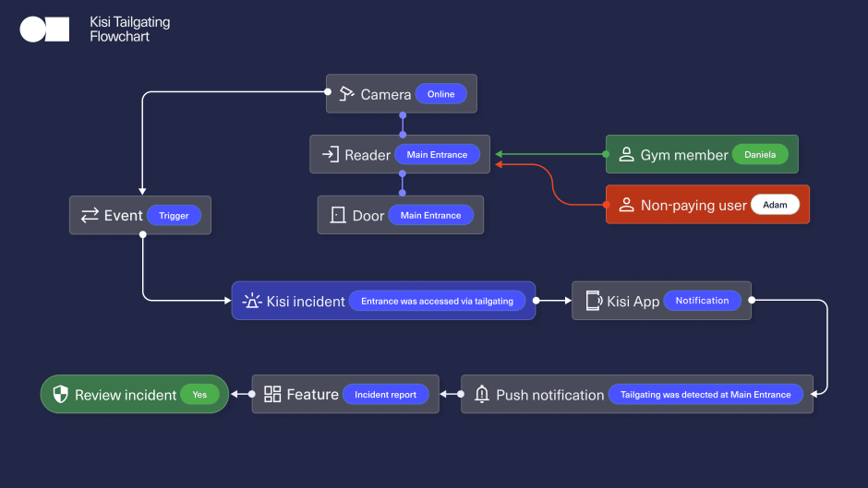
Task: Click the 'Camera' label text
Action: tap(386, 95)
